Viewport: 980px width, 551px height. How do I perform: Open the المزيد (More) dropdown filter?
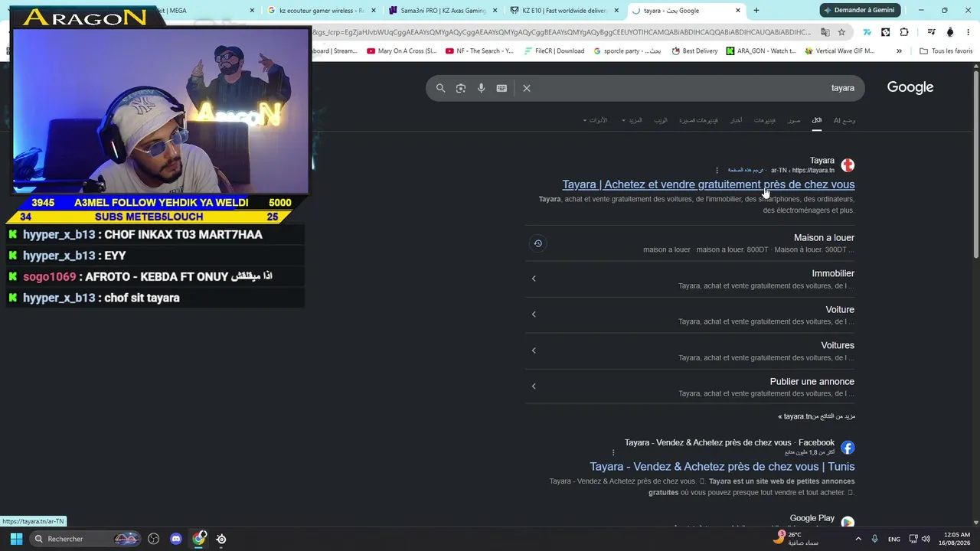632,120
